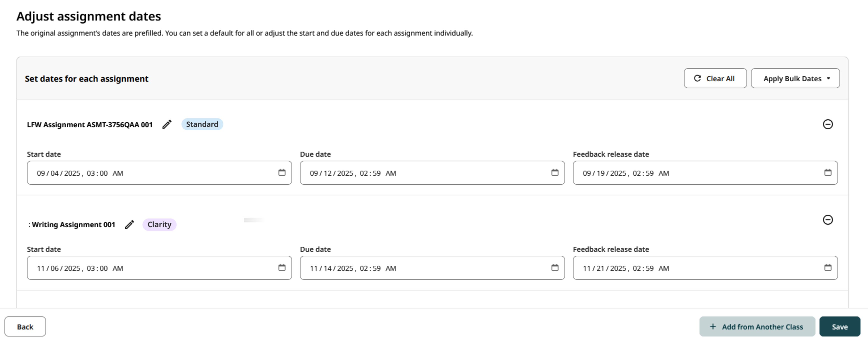868x342 pixels.
Task: Remove the LFW Assignment ASMT-3756QAA 001 row
Action: pos(827,124)
